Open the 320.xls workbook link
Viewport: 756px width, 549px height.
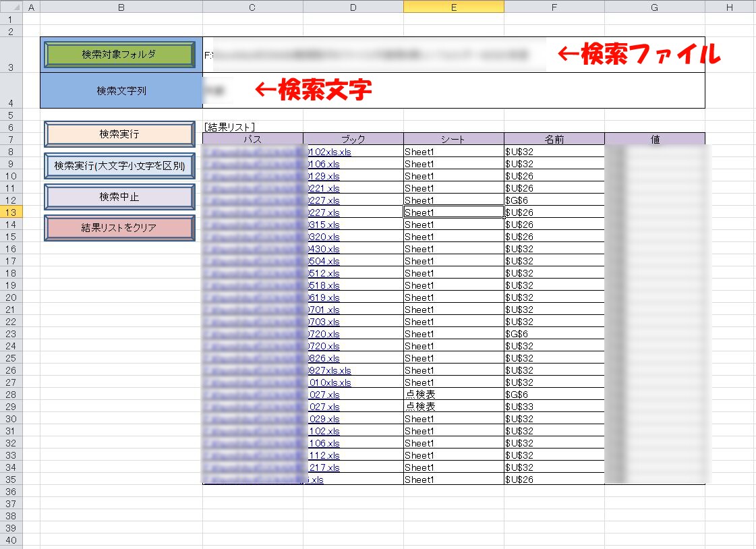point(324,237)
